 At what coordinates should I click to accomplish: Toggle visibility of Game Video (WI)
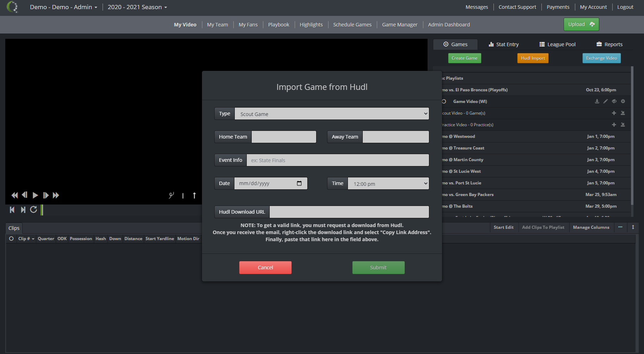(x=614, y=102)
